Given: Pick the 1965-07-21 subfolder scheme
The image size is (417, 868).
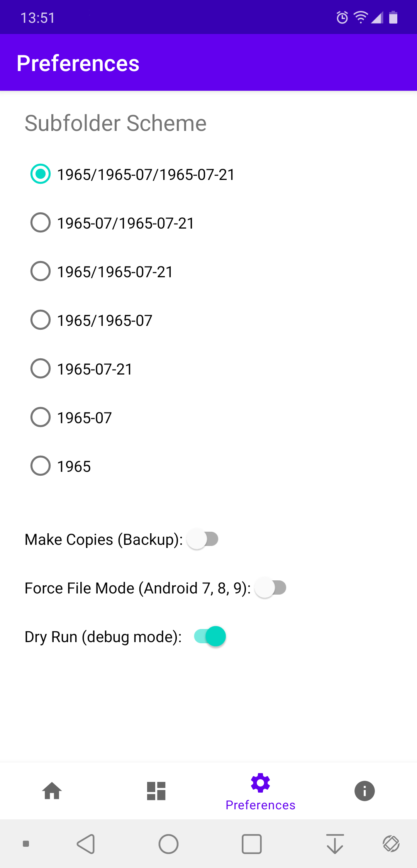Looking at the screenshot, I should pos(41,369).
